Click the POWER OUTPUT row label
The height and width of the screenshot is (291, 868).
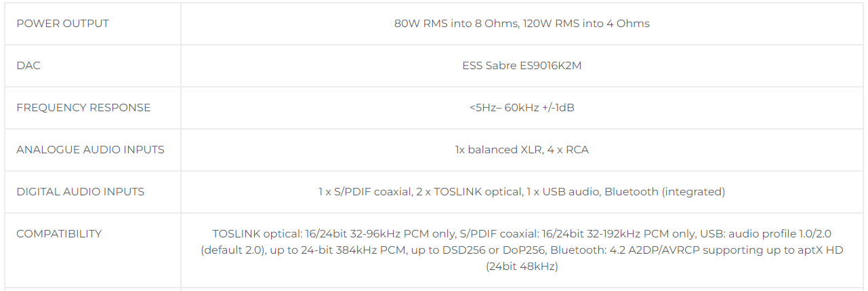pos(62,24)
